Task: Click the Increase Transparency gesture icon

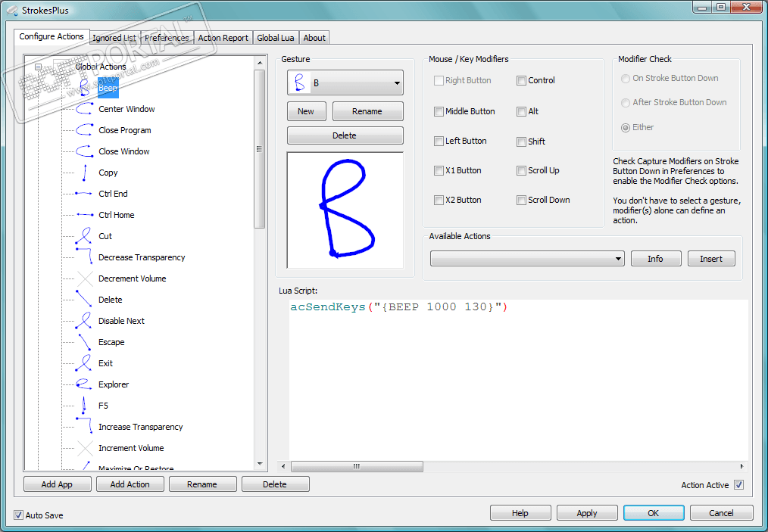Action: pyautogui.click(x=84, y=425)
